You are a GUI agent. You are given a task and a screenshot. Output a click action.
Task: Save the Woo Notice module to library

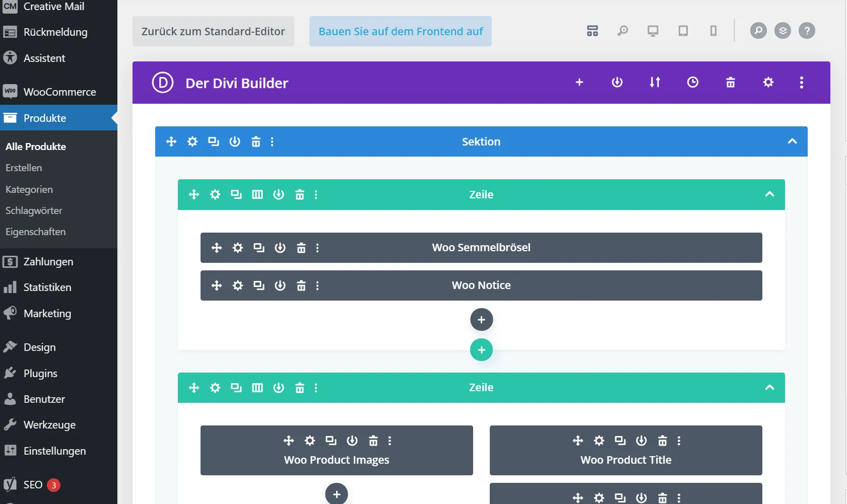click(280, 286)
